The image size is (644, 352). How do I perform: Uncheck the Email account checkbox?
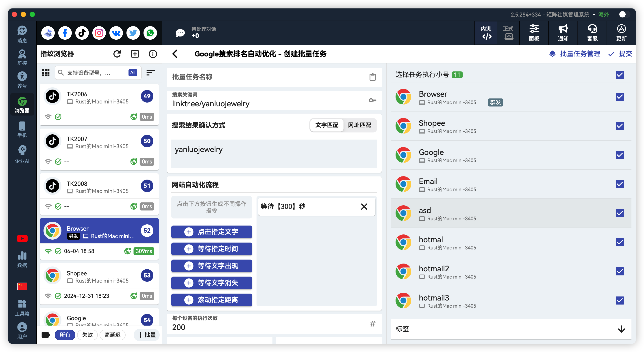point(620,184)
